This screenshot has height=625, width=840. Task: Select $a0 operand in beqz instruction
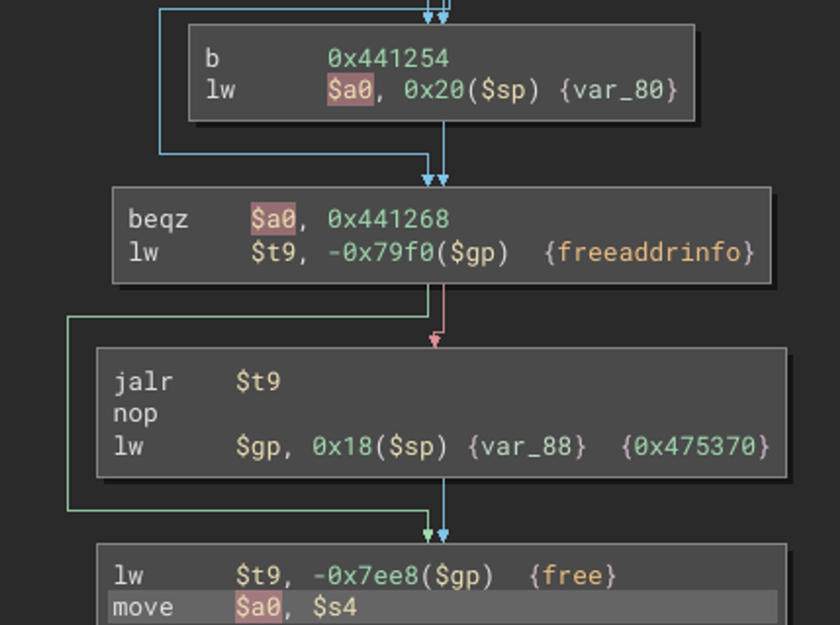click(273, 219)
